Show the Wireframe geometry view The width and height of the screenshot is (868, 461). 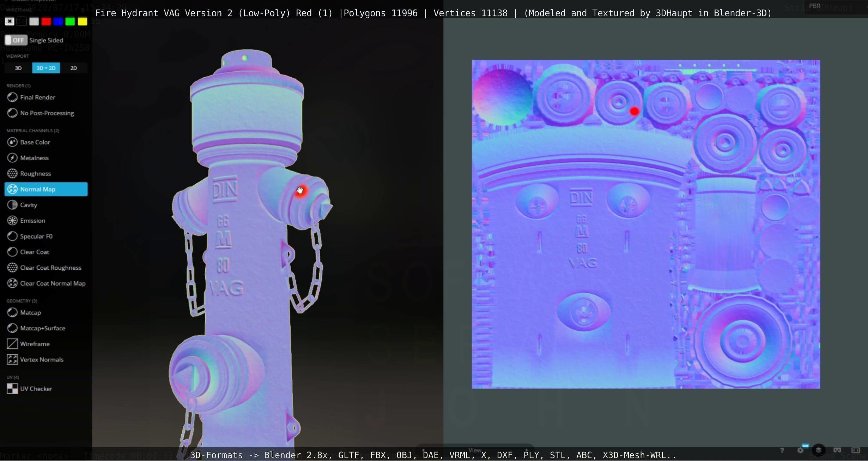click(46, 344)
